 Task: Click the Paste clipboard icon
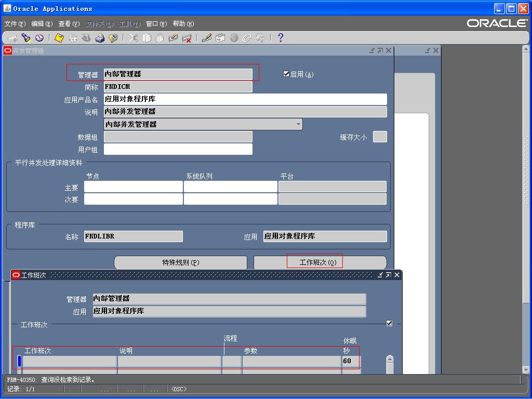160,38
